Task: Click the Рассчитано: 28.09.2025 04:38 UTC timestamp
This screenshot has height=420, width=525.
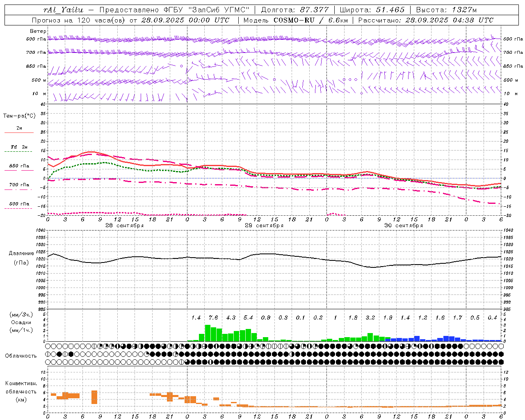Action: coord(426,20)
